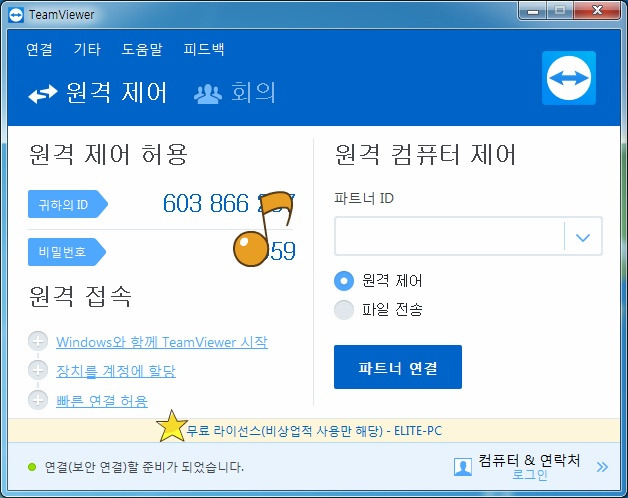The width and height of the screenshot is (628, 498).
Task: Click plus icon beside Windows와 함께 TeamViewer 시작
Action: (38, 341)
